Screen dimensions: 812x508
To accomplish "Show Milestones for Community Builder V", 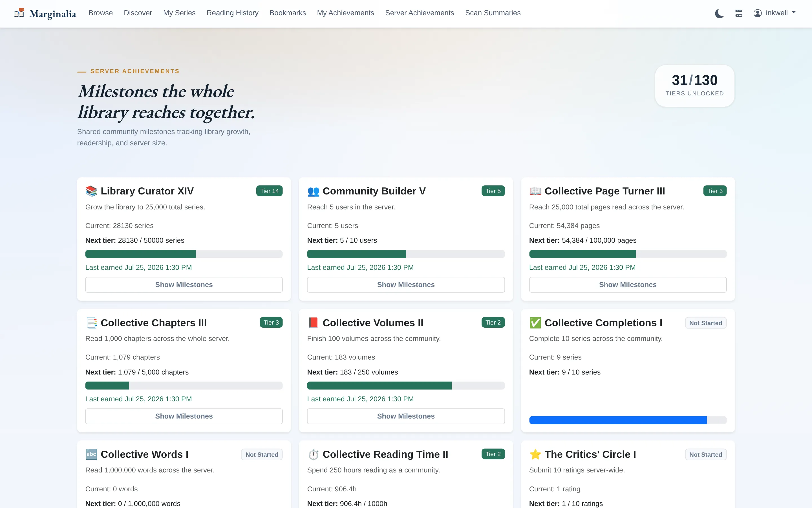I will click(406, 284).
